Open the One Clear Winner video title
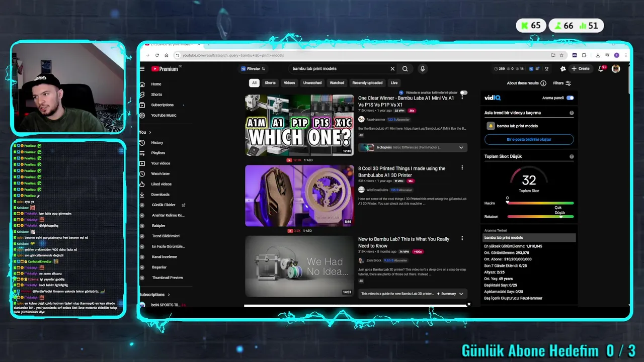 (406, 102)
